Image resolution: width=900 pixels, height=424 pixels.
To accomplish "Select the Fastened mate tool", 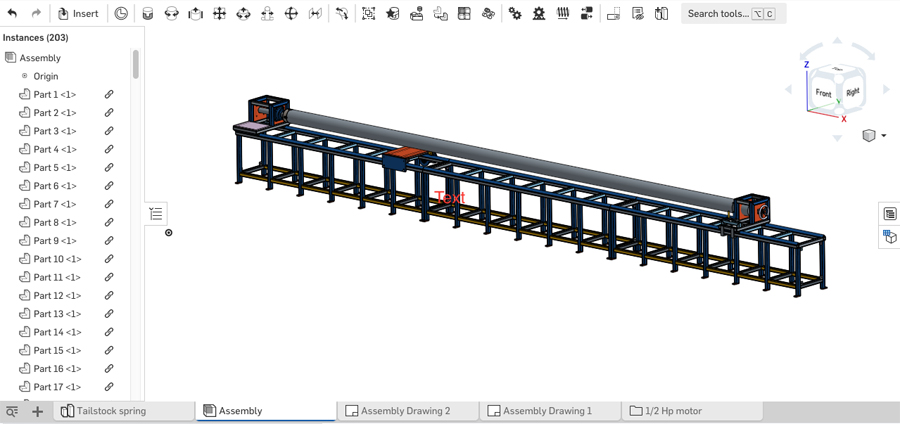I will pos(148,14).
